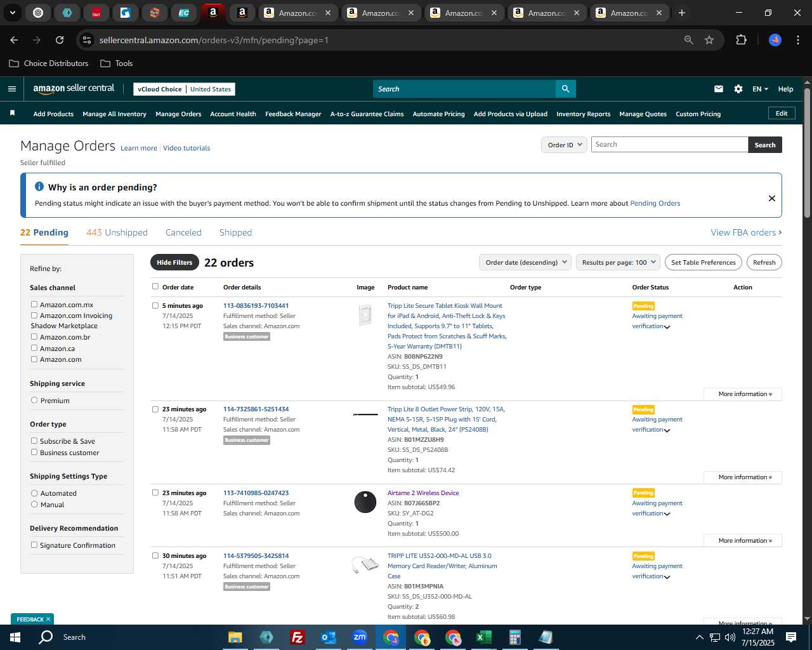Open Outlook from the taskbar

pyautogui.click(x=329, y=637)
